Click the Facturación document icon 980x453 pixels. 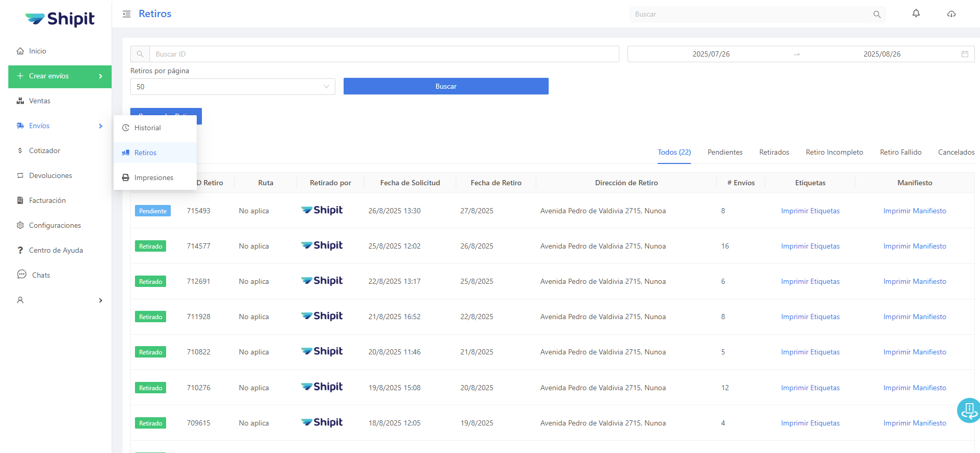20,200
